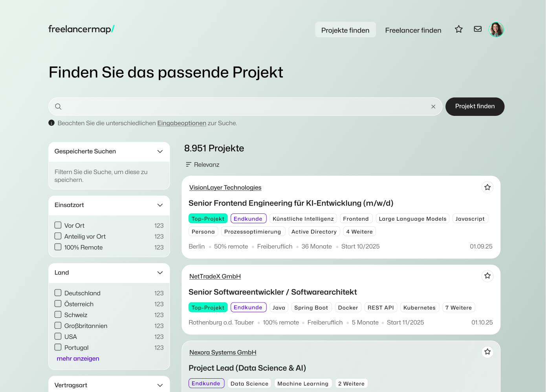Screen dimensions: 546x392
Task: Focus the project search input field
Action: (x=244, y=107)
